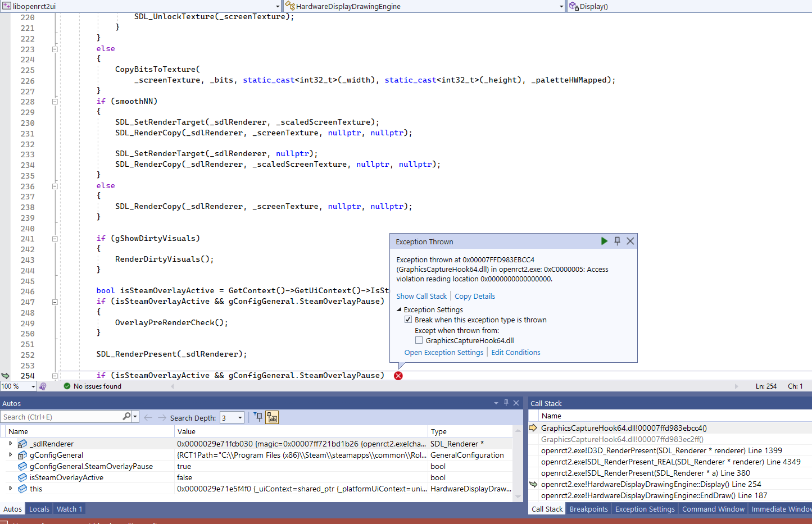
Task: Expand the _sdlRenderer variable in Autos
Action: click(10, 444)
